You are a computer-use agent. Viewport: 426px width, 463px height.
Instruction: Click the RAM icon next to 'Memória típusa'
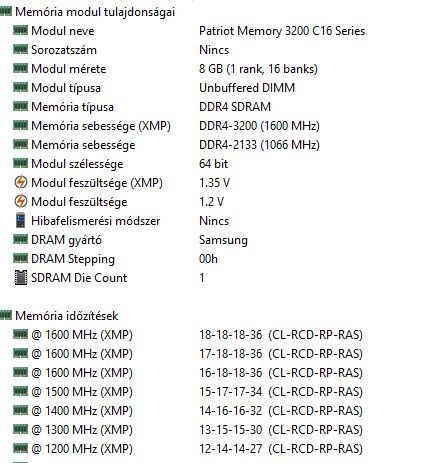pos(20,106)
